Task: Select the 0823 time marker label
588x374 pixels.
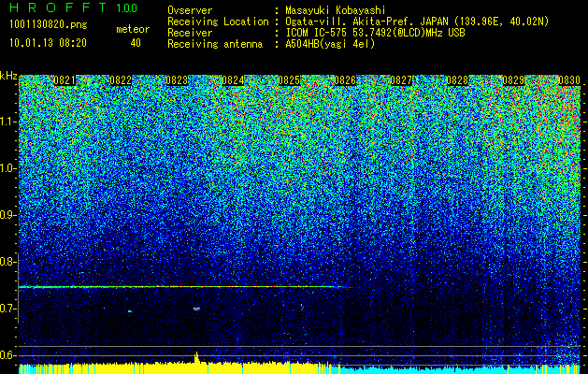Action: (x=177, y=80)
